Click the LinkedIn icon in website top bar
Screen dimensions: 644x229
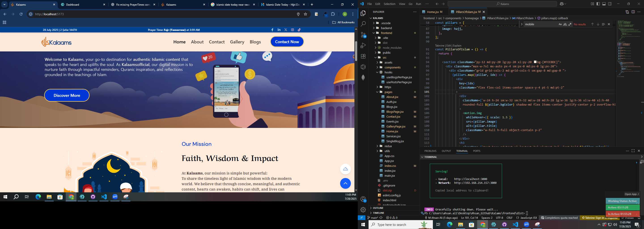(x=279, y=30)
